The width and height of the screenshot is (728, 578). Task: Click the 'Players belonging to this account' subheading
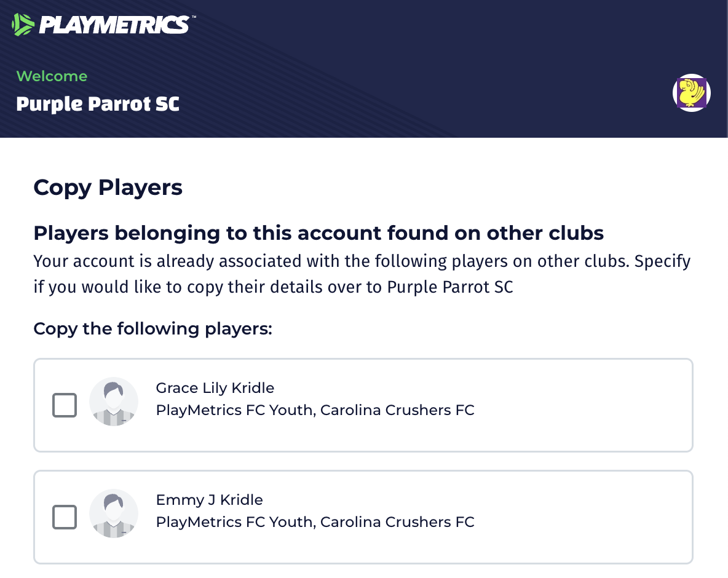[x=318, y=233]
